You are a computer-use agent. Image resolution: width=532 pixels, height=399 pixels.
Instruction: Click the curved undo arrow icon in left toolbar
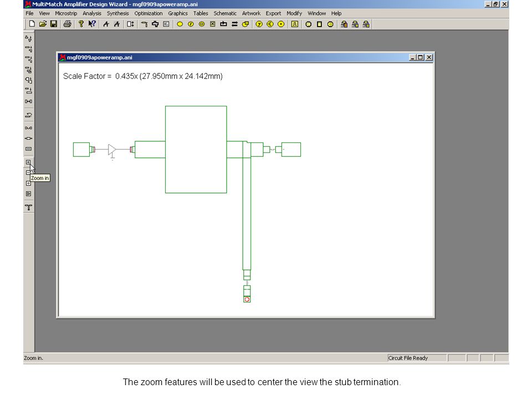[x=28, y=115]
